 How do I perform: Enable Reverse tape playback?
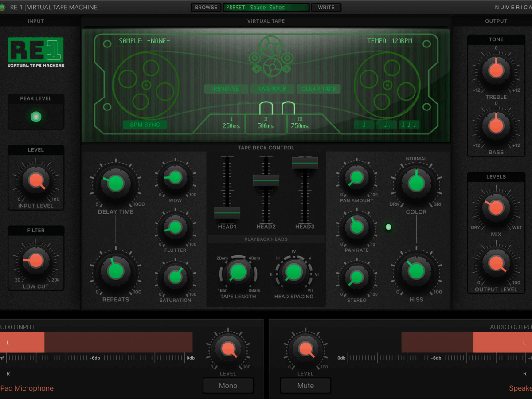[226, 89]
